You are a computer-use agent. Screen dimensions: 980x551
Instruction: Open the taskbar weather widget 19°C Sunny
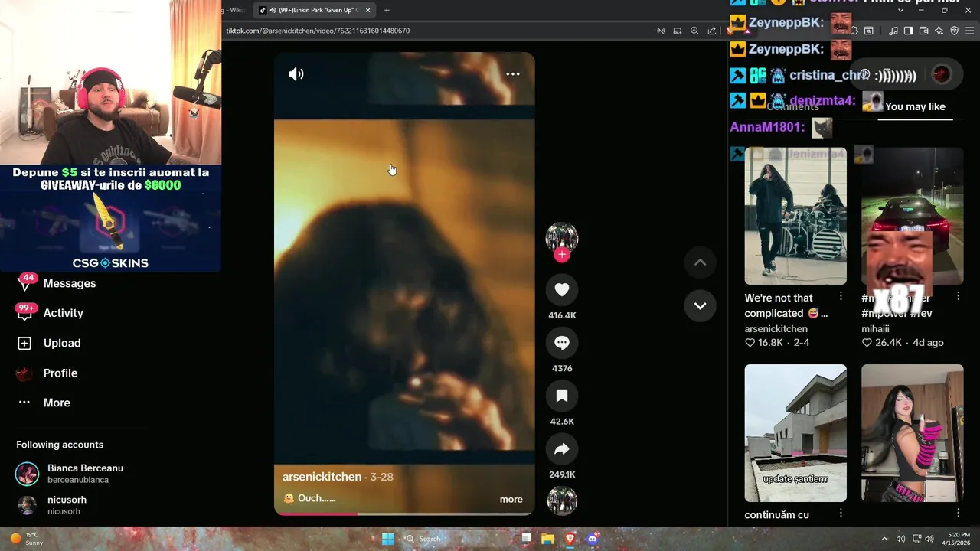pyautogui.click(x=27, y=539)
